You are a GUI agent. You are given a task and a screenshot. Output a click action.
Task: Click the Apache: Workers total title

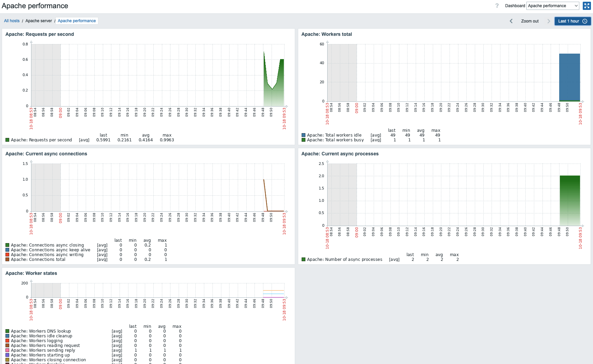click(x=327, y=34)
